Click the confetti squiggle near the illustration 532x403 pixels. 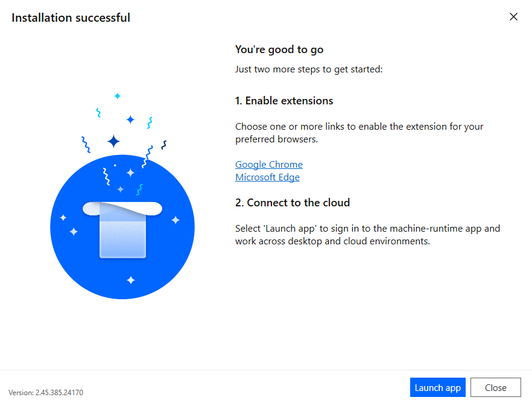click(87, 144)
